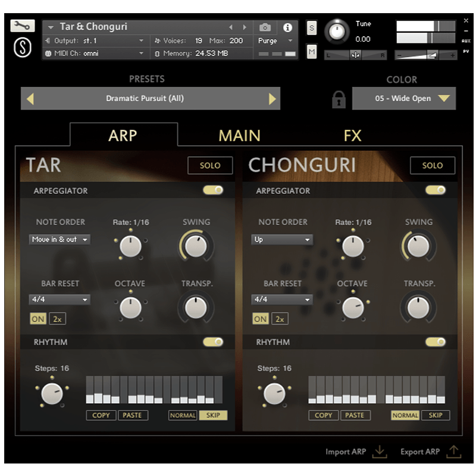Toggle the Tar Rhythm switch
Viewport: 476px width, 476px height.
tap(214, 342)
